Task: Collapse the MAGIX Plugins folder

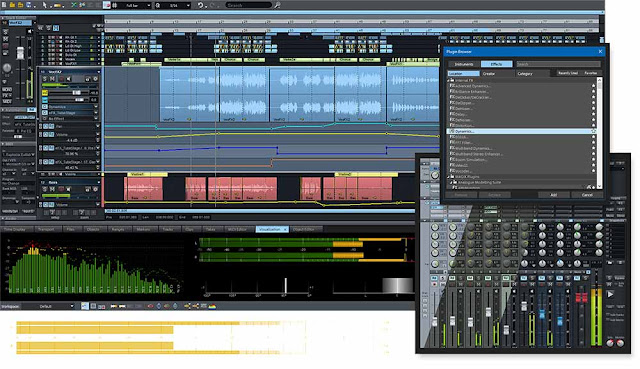Action: coord(448,176)
